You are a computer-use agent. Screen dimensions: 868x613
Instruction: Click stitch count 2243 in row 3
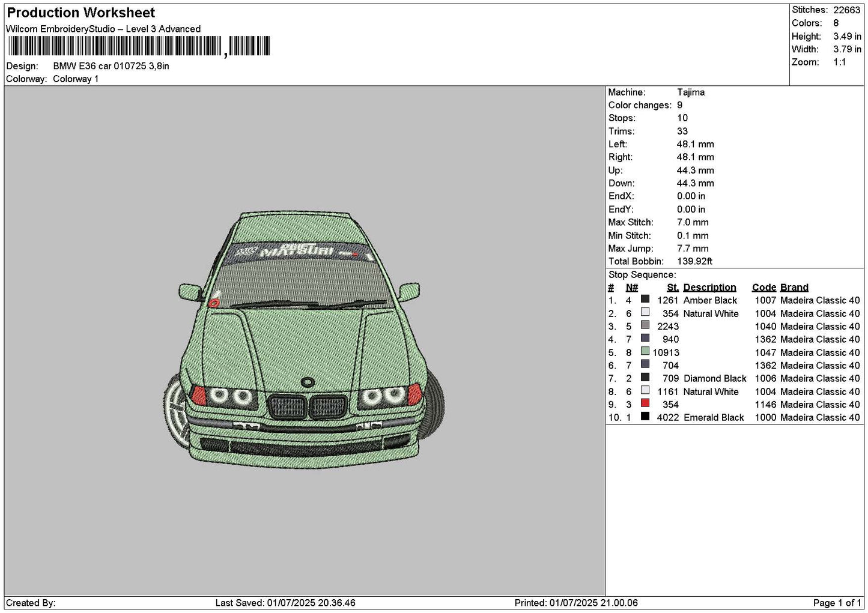click(668, 327)
